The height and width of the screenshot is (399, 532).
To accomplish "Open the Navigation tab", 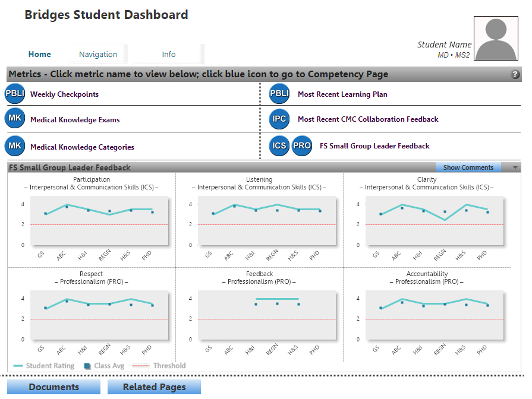I will tap(98, 54).
